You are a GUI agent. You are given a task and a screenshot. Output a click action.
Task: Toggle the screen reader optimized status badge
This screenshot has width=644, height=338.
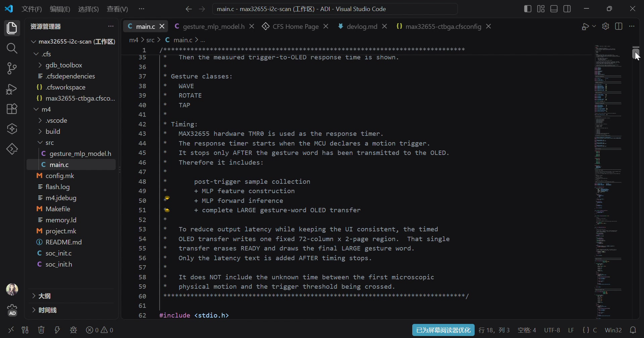[x=443, y=330]
